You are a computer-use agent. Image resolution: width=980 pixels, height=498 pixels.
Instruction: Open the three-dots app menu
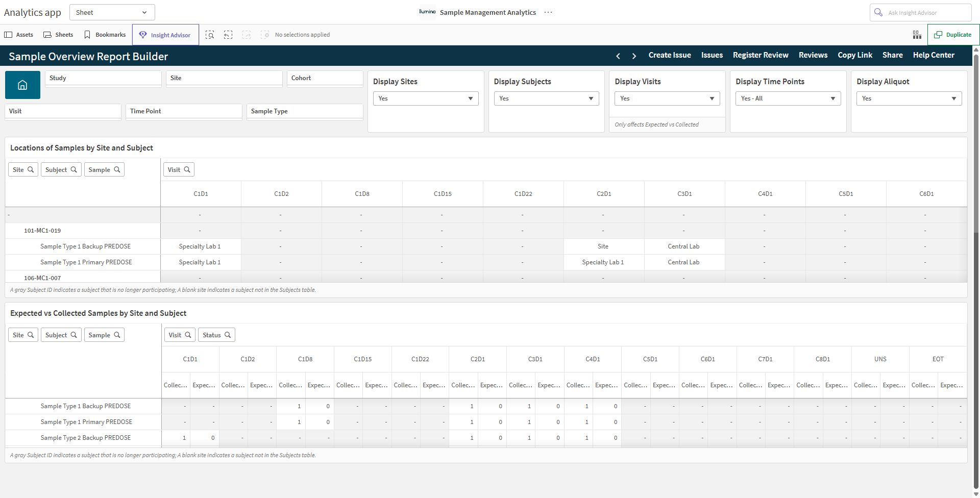(x=548, y=12)
